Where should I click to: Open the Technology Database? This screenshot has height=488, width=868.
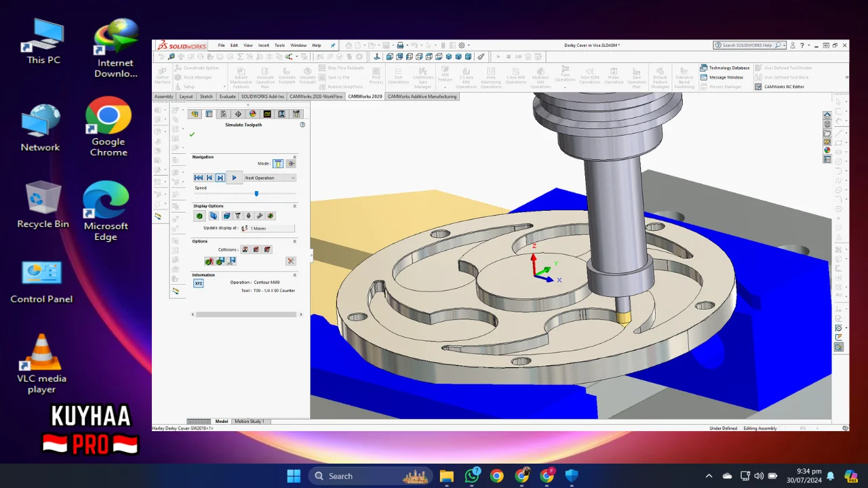pyautogui.click(x=725, y=68)
